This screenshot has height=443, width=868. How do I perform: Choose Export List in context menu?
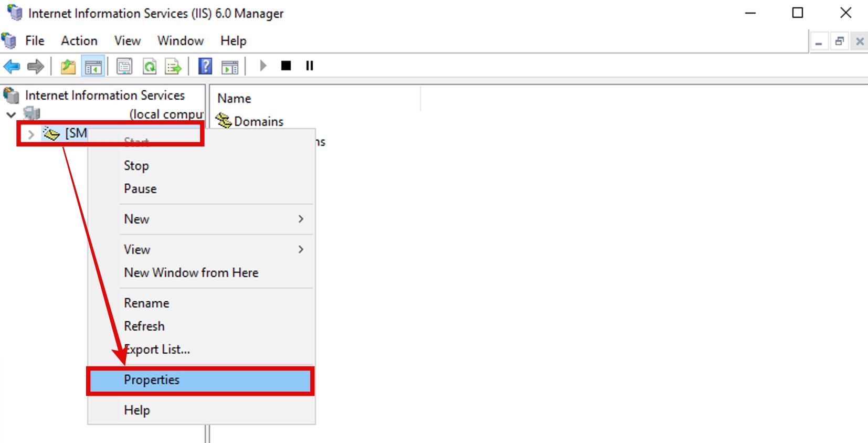[202, 349]
